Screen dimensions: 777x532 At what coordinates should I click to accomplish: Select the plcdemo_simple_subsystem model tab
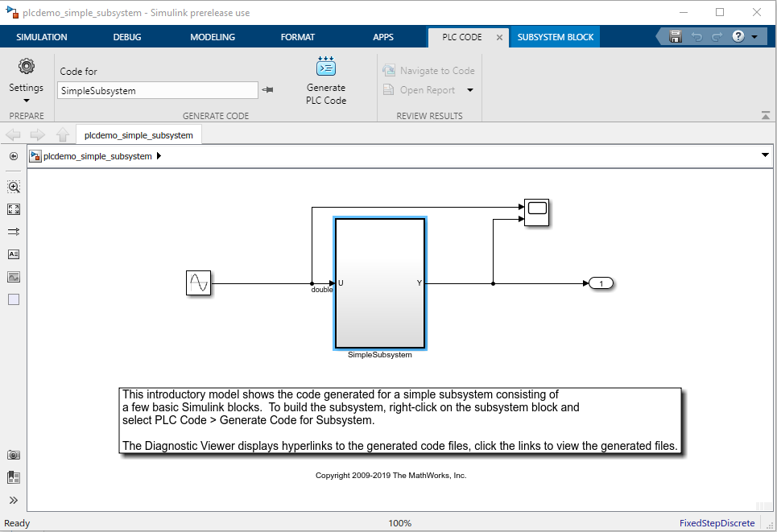(x=138, y=135)
